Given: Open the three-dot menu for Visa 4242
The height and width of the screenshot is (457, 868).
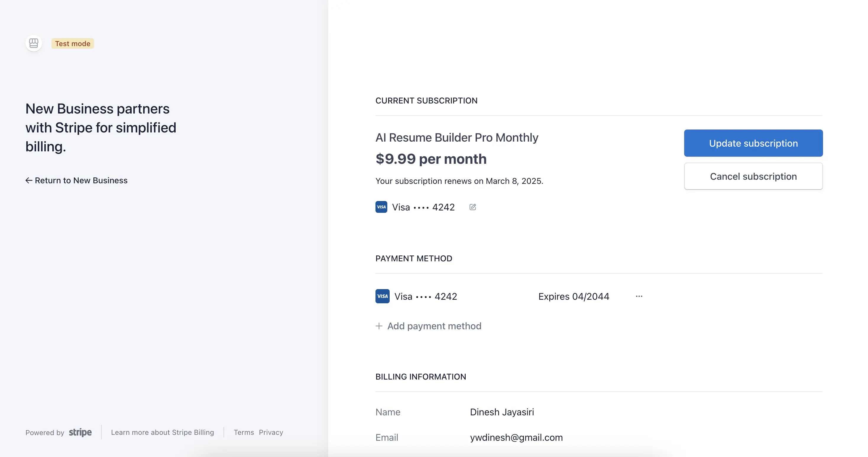Looking at the screenshot, I should (x=639, y=296).
